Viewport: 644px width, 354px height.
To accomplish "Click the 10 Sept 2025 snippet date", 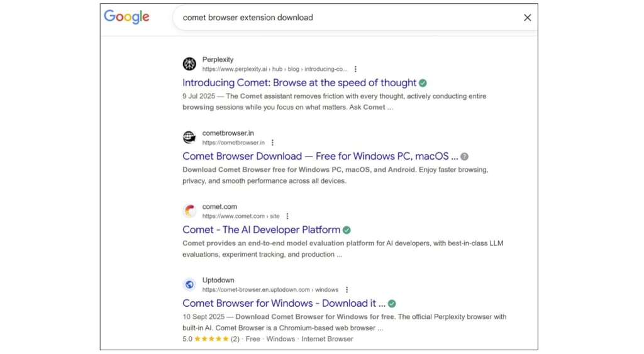I will pyautogui.click(x=204, y=317).
